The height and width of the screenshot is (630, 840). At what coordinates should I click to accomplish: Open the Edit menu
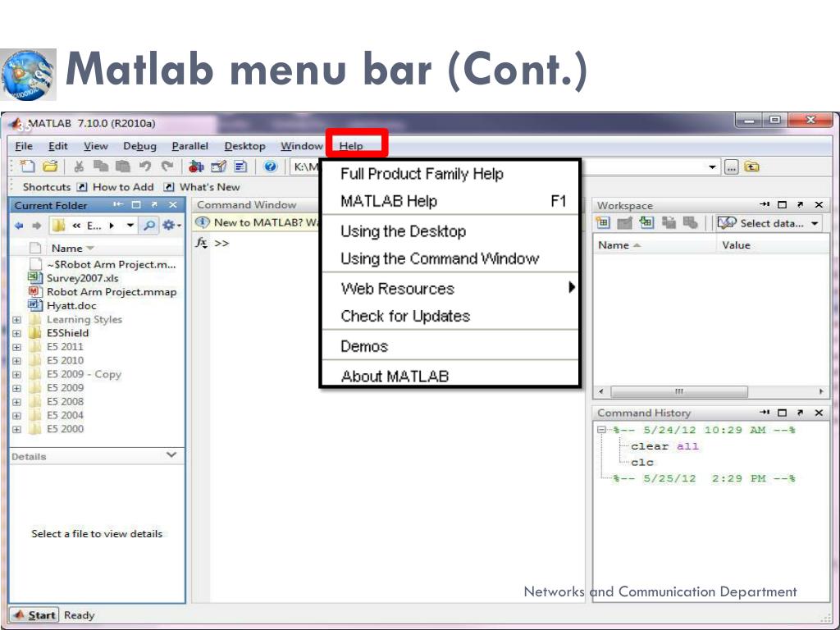point(58,146)
